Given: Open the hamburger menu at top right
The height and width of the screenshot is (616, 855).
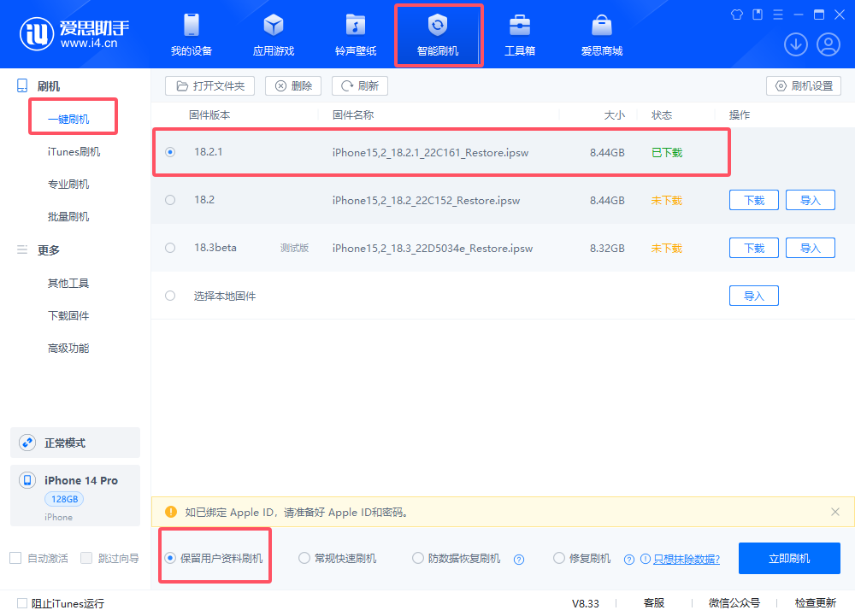Looking at the screenshot, I should [777, 14].
